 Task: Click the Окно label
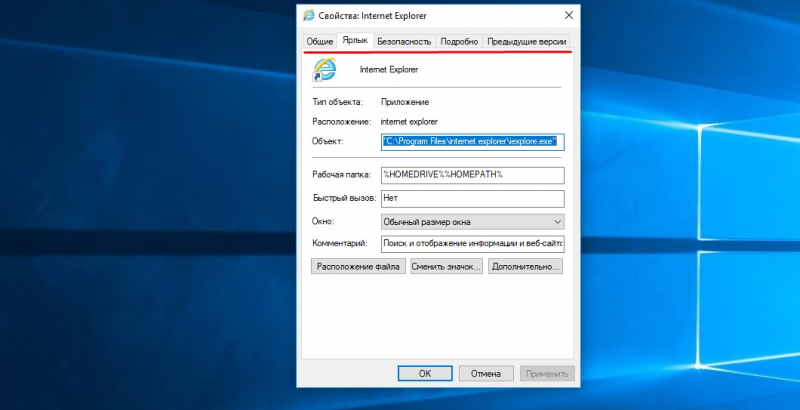[323, 221]
